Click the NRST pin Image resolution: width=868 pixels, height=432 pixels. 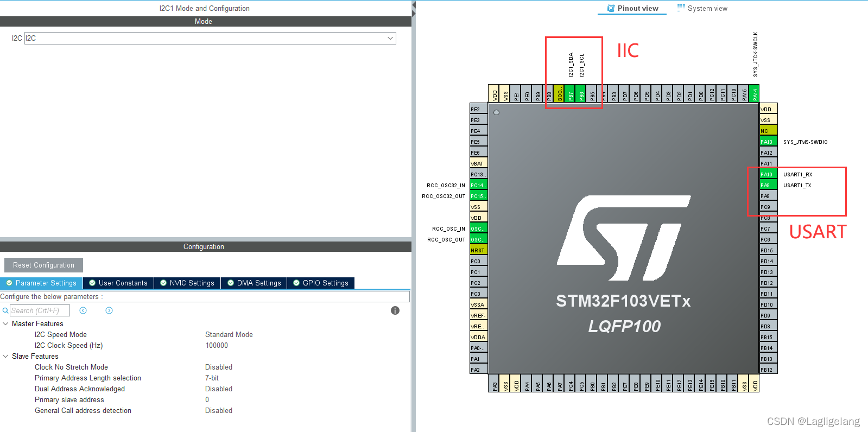[x=479, y=250]
